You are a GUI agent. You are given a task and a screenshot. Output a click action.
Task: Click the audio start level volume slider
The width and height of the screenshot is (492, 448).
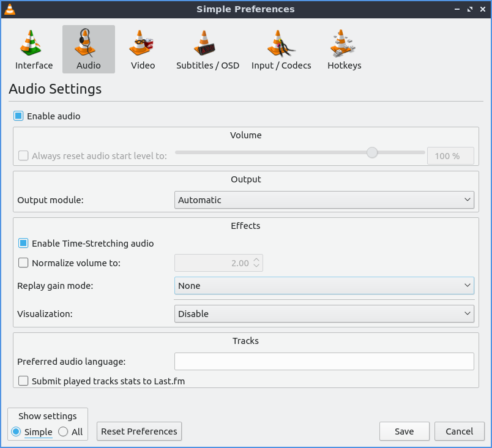[300, 152]
